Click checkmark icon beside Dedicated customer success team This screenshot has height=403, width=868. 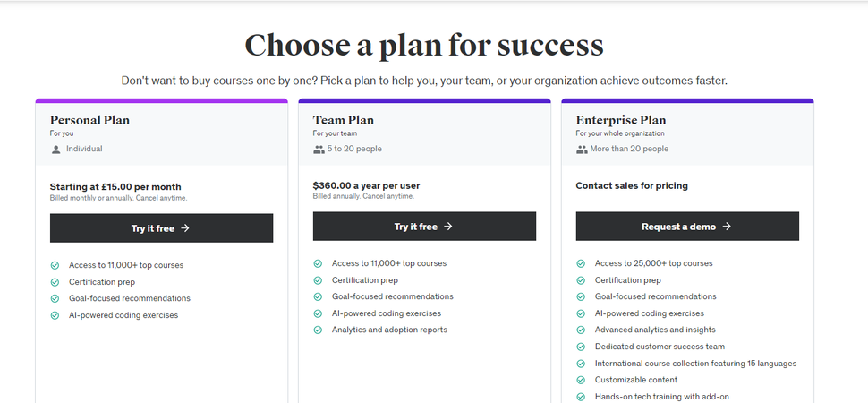(581, 347)
